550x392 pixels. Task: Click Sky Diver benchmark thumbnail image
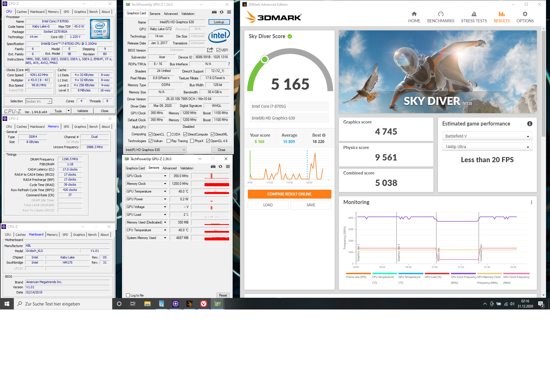(x=438, y=72)
